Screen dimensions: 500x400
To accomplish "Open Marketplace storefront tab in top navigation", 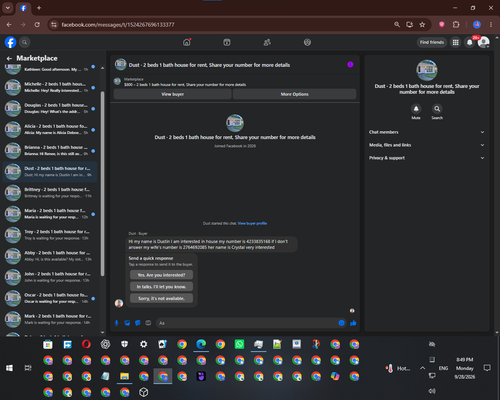I will pos(227,42).
